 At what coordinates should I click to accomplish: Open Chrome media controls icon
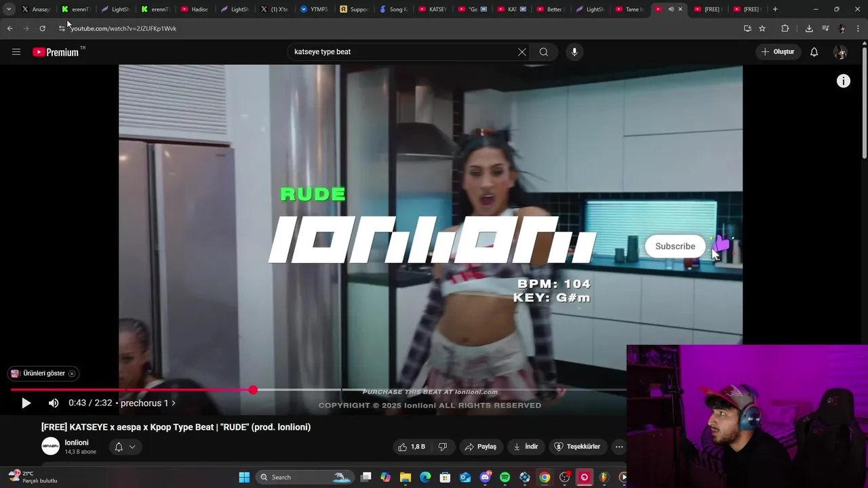point(825,28)
